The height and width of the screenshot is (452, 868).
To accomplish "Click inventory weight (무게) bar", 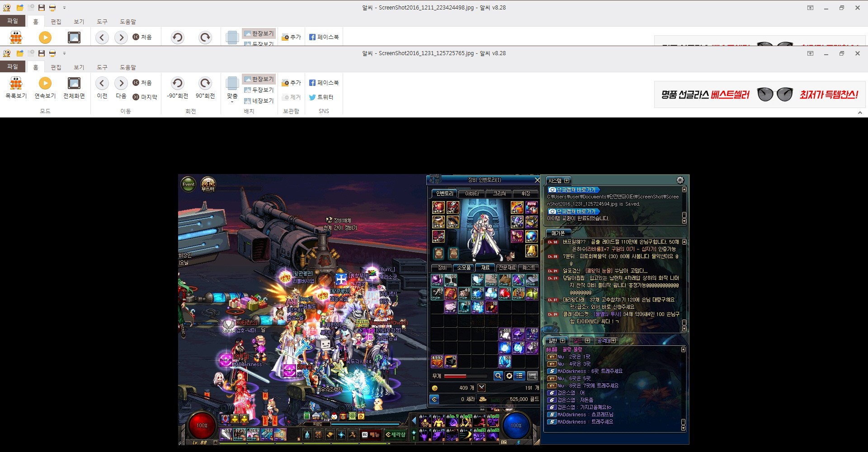I will pyautogui.click(x=465, y=376).
